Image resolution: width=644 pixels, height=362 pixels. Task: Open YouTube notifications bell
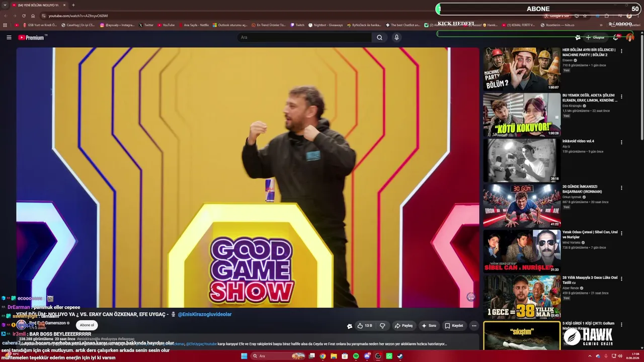click(x=616, y=37)
